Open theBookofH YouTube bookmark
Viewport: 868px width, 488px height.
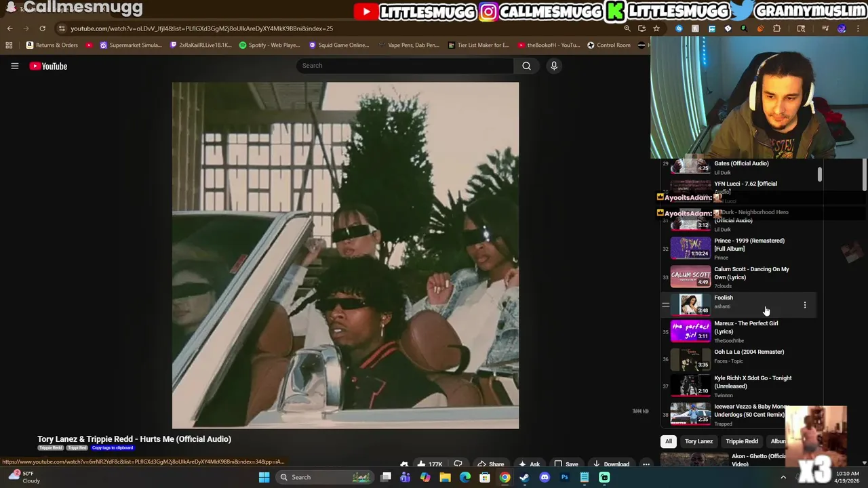pyautogui.click(x=549, y=45)
